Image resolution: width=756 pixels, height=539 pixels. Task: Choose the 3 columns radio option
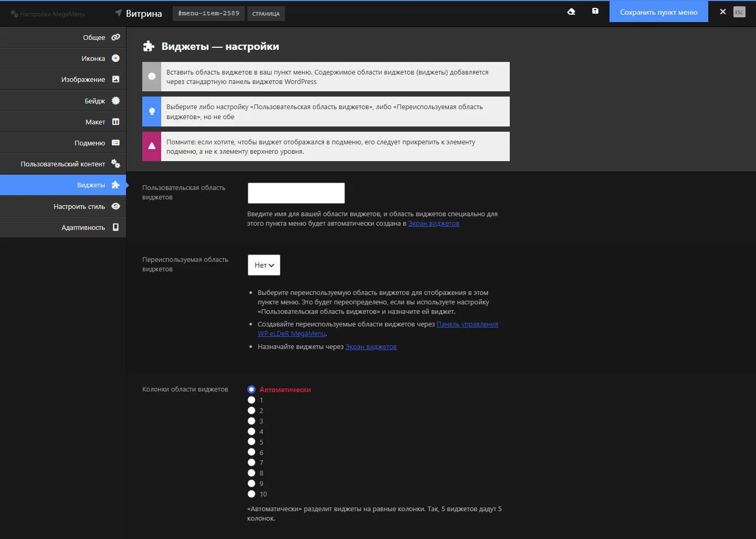[x=251, y=421]
